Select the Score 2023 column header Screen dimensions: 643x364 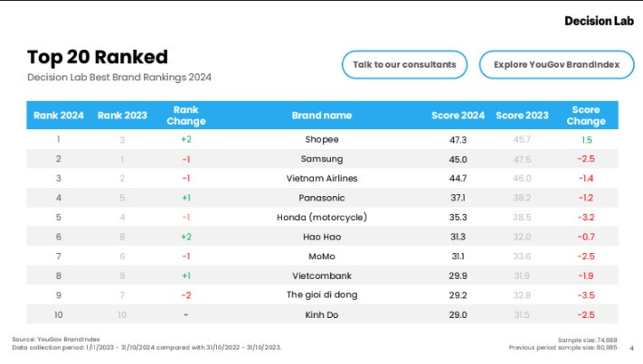pyautogui.click(x=522, y=116)
